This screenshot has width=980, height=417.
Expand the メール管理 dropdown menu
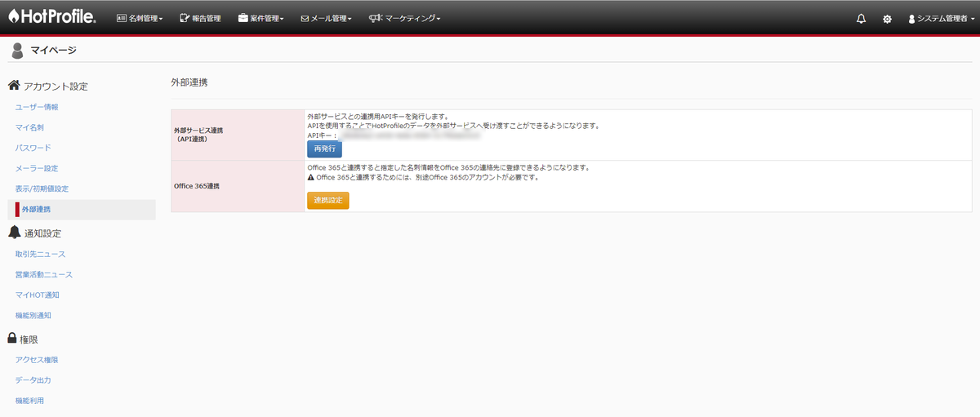pyautogui.click(x=326, y=18)
